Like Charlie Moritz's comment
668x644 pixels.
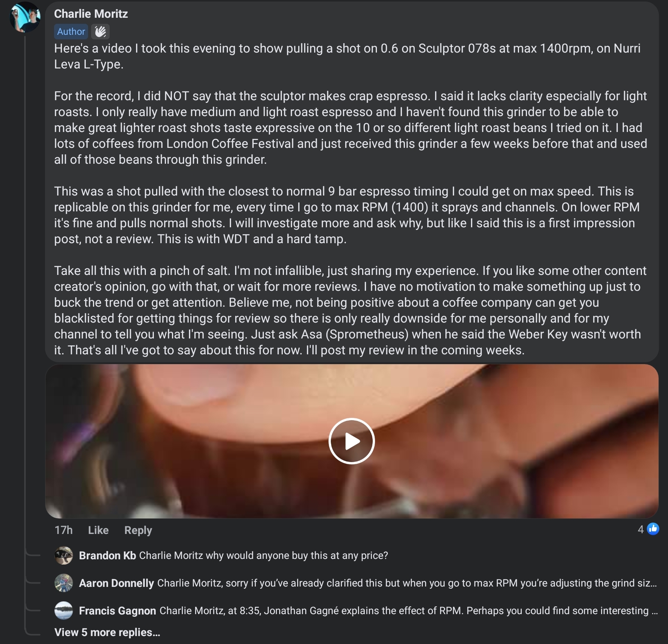click(98, 530)
